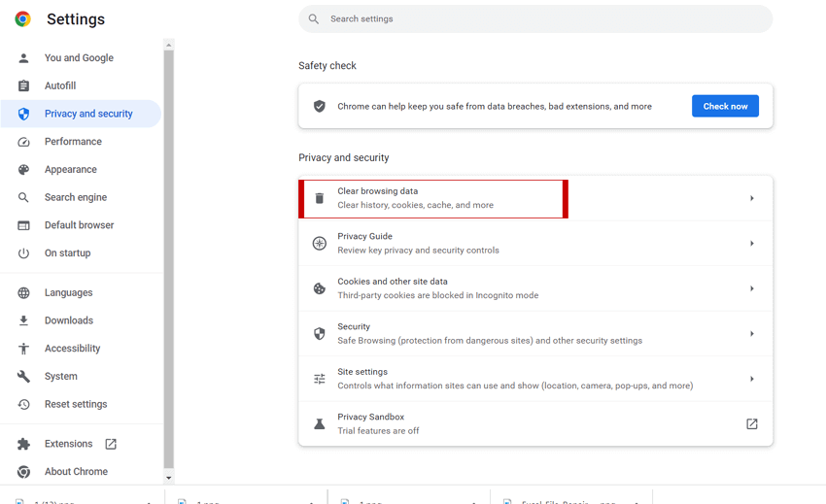This screenshot has width=826, height=504.
Task: Click the sidebar vertical scrollbar thumb
Action: 168,259
